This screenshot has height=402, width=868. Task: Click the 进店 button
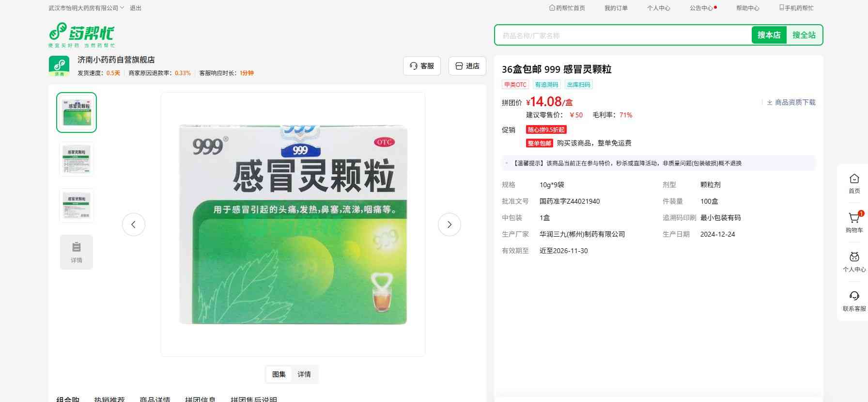tap(467, 66)
